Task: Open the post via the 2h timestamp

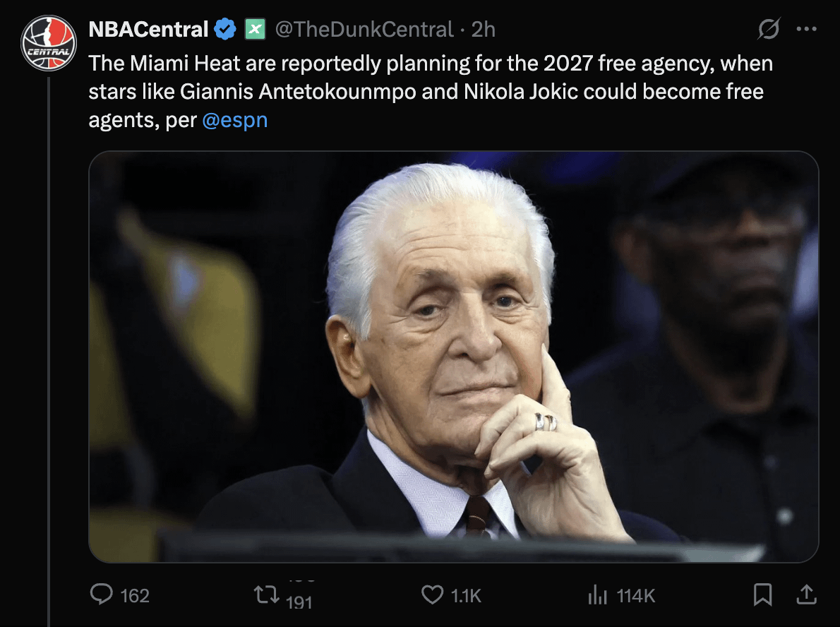Action: 484,30
